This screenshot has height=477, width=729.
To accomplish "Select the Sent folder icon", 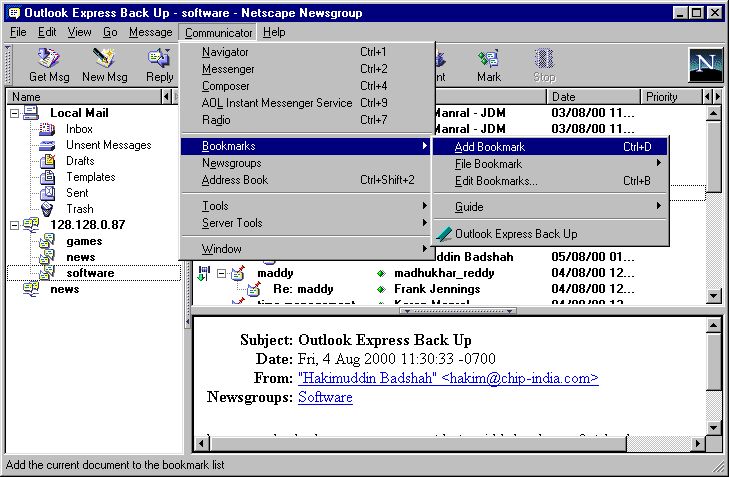I will click(47, 193).
